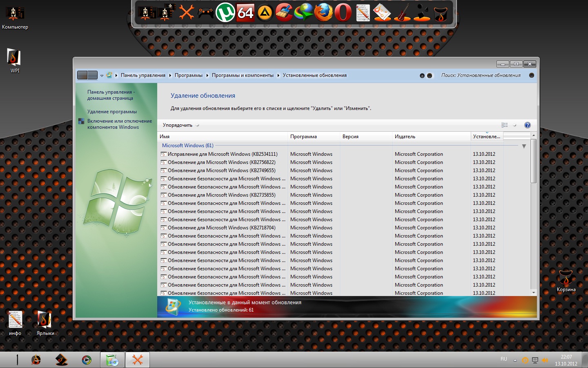The image size is (588, 368).
Task: Open the Удаление программы link
Action: tap(112, 112)
